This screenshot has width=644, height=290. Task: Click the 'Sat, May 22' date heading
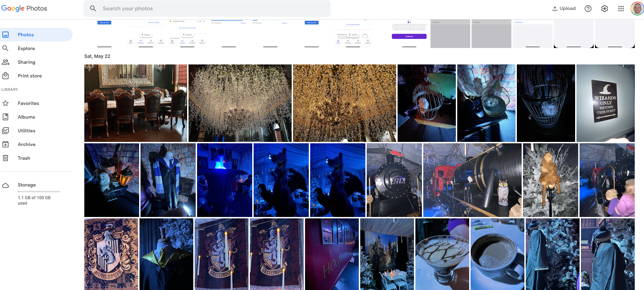97,56
